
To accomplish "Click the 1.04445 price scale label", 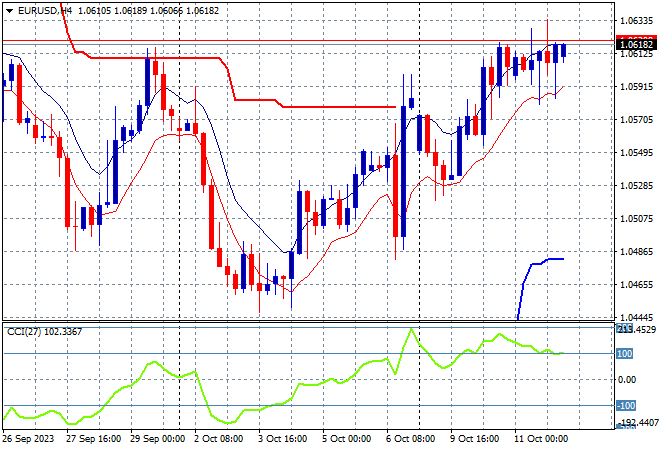I will pyautogui.click(x=636, y=317).
